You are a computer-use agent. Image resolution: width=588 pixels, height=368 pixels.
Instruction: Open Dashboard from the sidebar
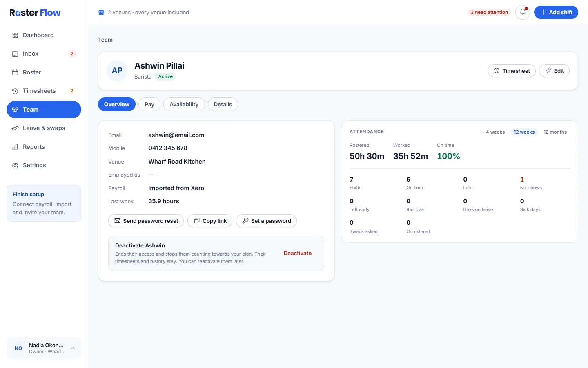pyautogui.click(x=44, y=35)
